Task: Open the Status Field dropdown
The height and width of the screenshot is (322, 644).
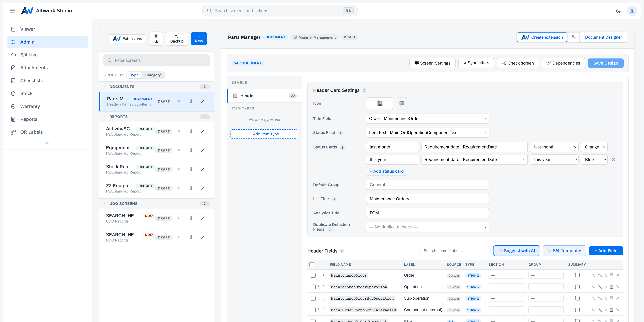Action: (428, 133)
